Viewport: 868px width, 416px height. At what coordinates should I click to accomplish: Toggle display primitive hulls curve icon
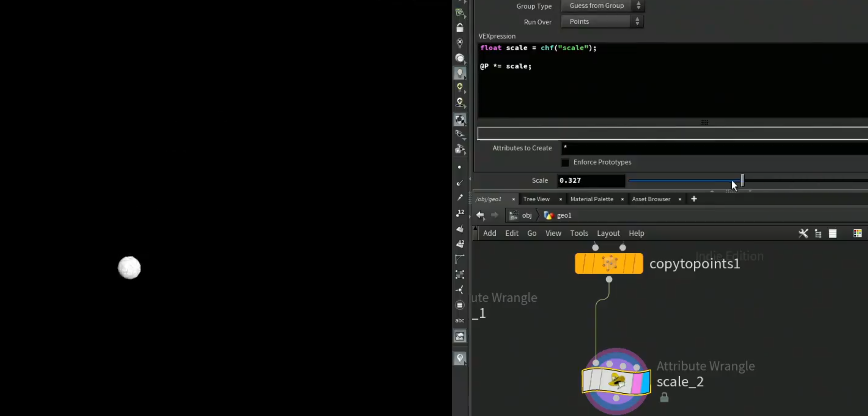[x=460, y=259]
